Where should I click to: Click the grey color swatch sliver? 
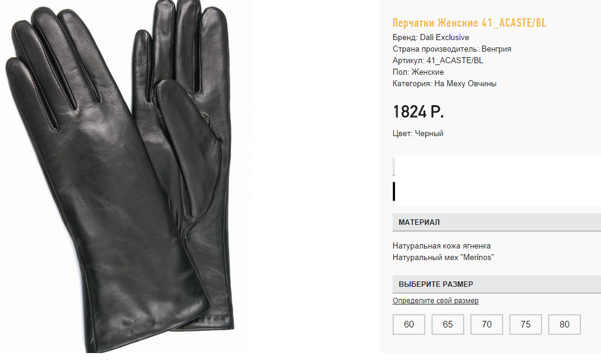394,166
